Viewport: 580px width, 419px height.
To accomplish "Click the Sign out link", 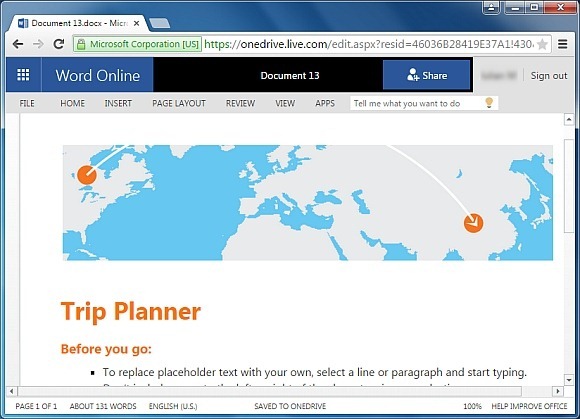I will [549, 75].
